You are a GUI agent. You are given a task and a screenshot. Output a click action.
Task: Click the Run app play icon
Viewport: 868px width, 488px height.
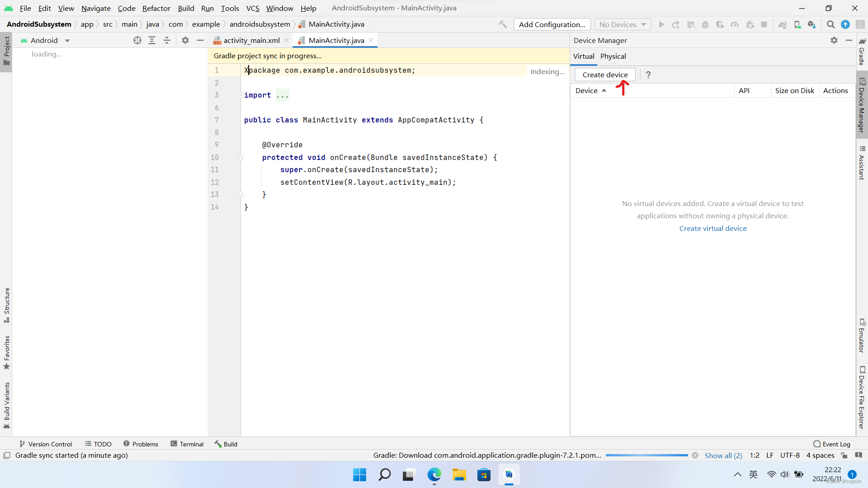coord(661,24)
